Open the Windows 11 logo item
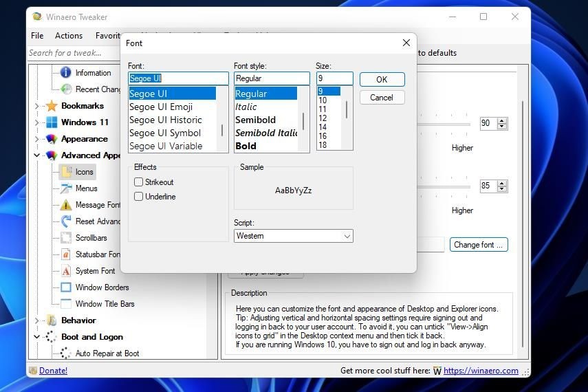This screenshot has width=588, height=392. tap(52, 122)
